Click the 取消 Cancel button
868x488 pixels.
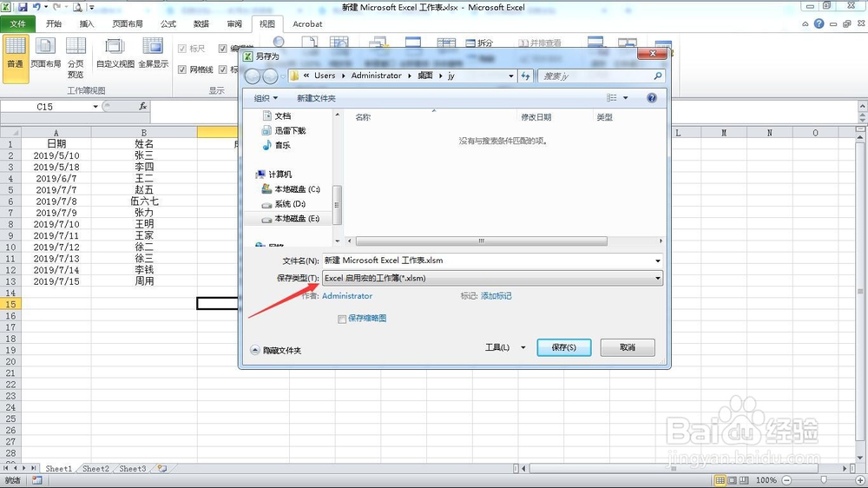628,347
